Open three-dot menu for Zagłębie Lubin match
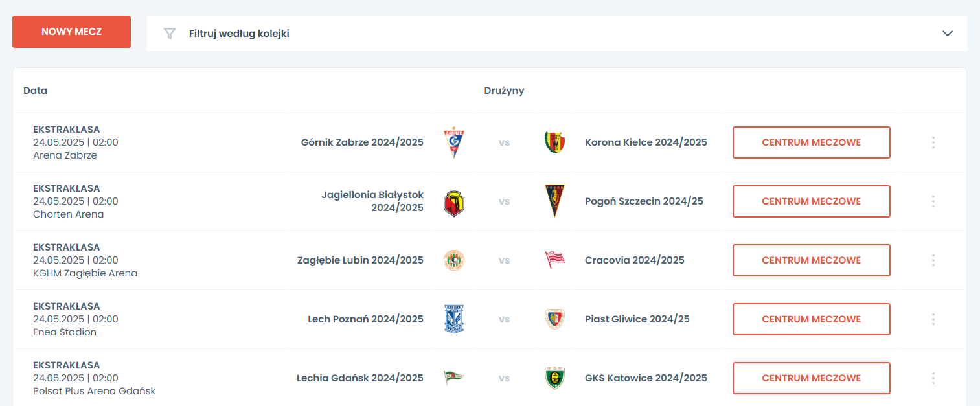The image size is (980, 406). pos(933,260)
